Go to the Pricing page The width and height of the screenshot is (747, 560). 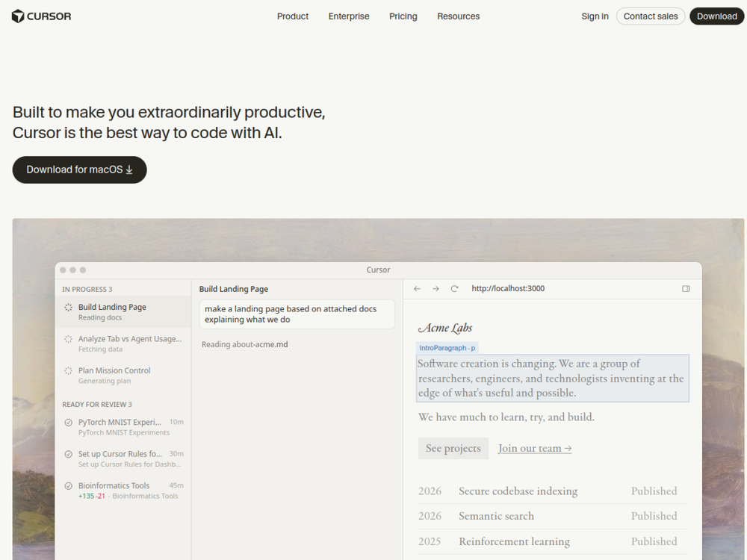coord(403,16)
